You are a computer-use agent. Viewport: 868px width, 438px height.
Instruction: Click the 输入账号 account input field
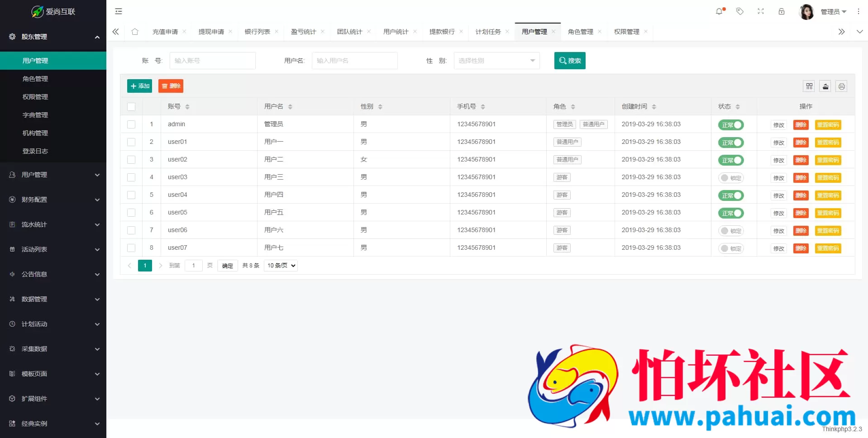point(212,60)
